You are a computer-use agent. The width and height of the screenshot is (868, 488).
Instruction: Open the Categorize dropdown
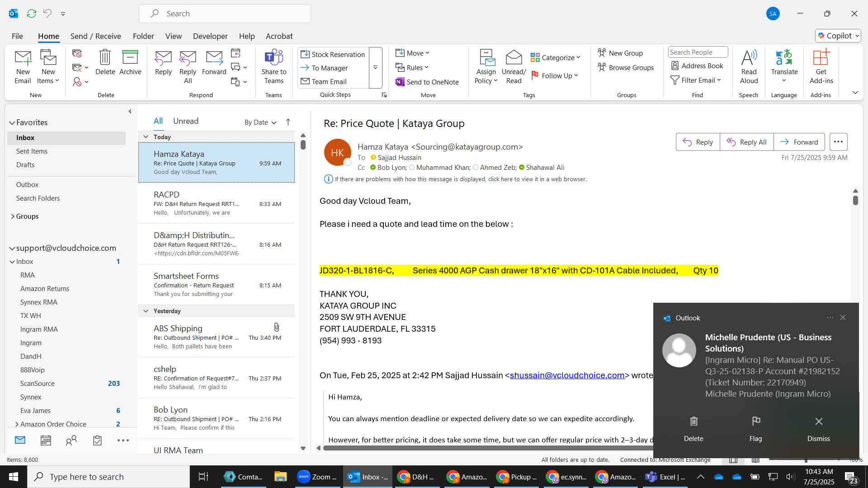point(555,57)
